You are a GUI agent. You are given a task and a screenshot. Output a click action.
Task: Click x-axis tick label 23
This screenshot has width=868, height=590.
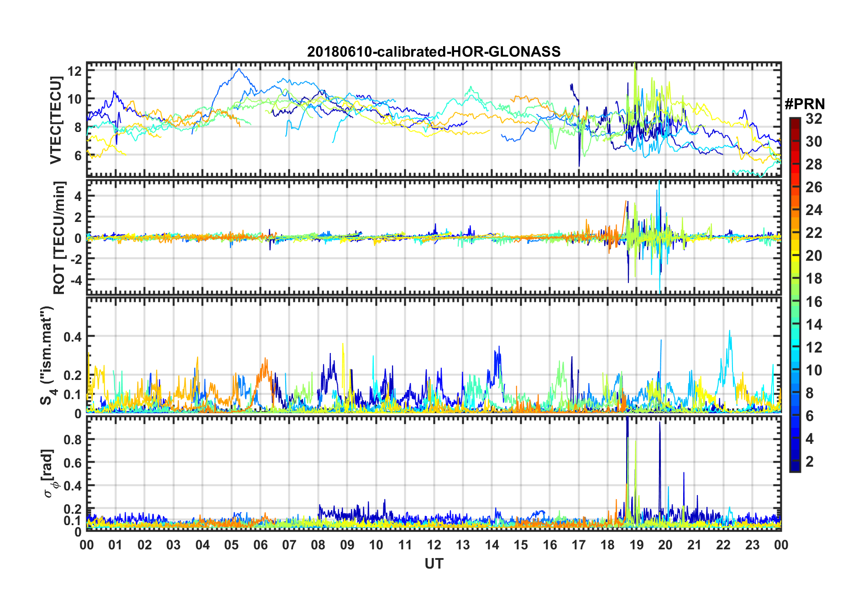(x=753, y=545)
